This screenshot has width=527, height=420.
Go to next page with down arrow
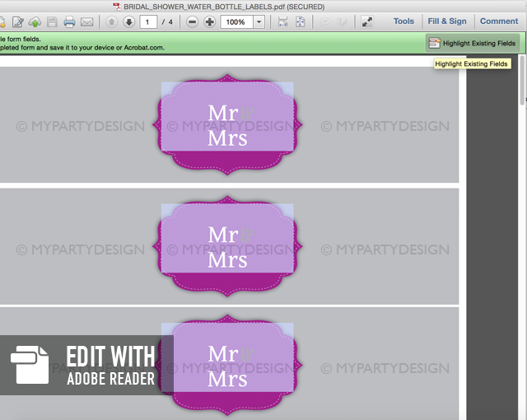click(x=128, y=21)
